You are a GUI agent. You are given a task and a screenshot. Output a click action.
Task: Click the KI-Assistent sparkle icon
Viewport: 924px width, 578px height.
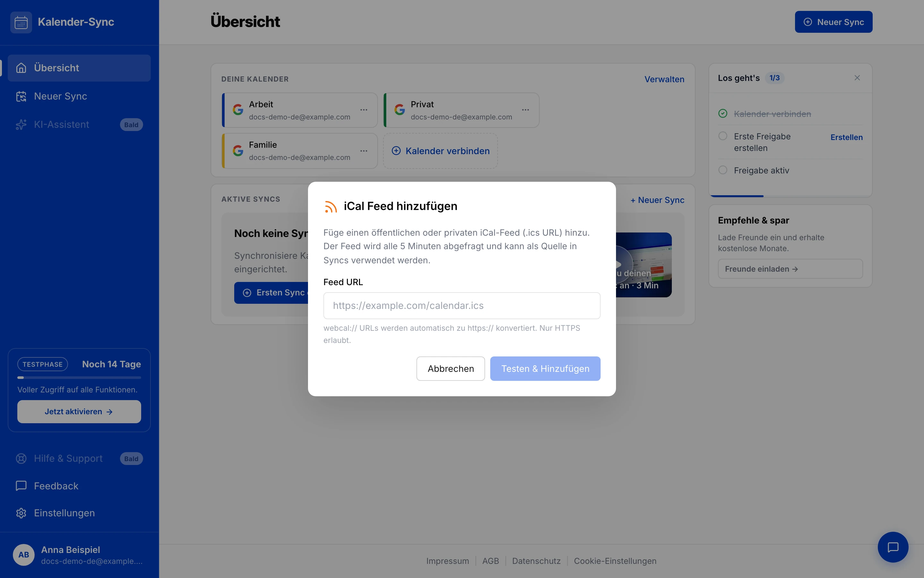pyautogui.click(x=21, y=124)
